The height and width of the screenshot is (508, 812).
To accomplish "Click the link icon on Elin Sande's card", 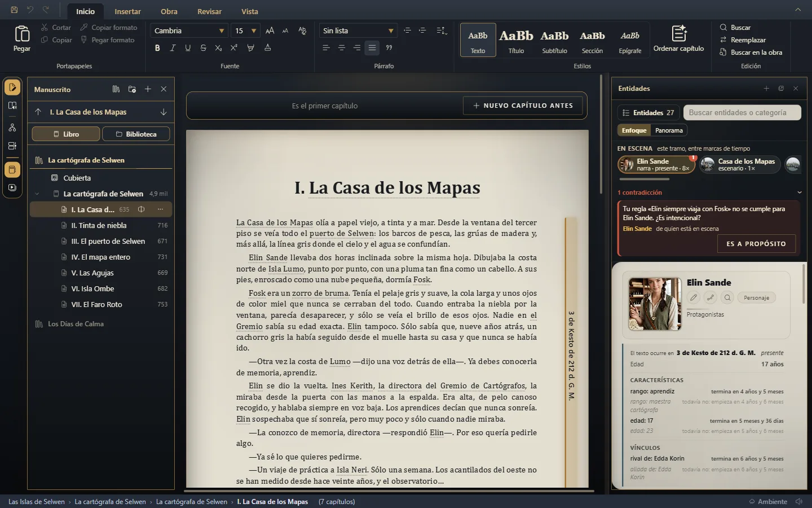I will pos(710,297).
